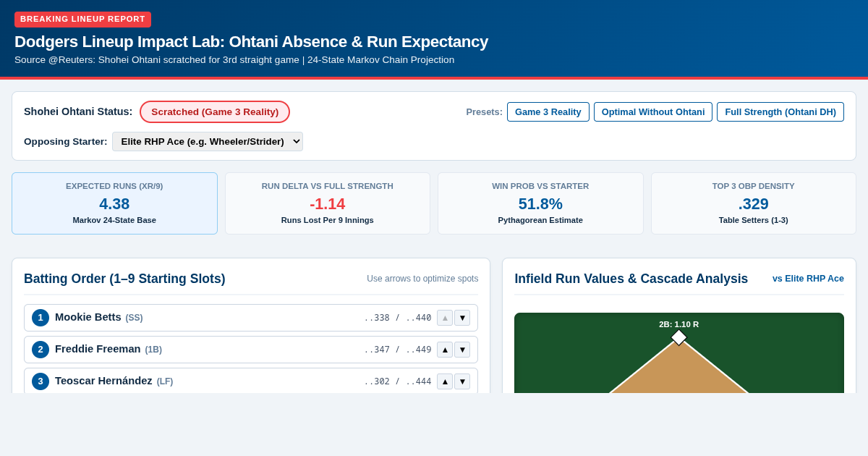Screen dimensions: 868x456
Task: Select the Expected Runs (XR/9) card
Action: [x=114, y=203]
